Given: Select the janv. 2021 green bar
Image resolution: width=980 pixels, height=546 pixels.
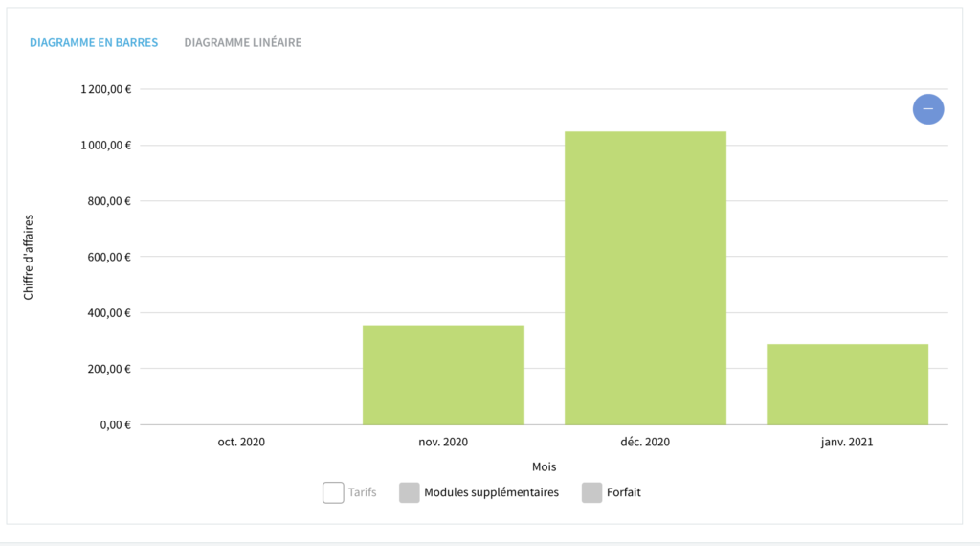Looking at the screenshot, I should point(847,384).
